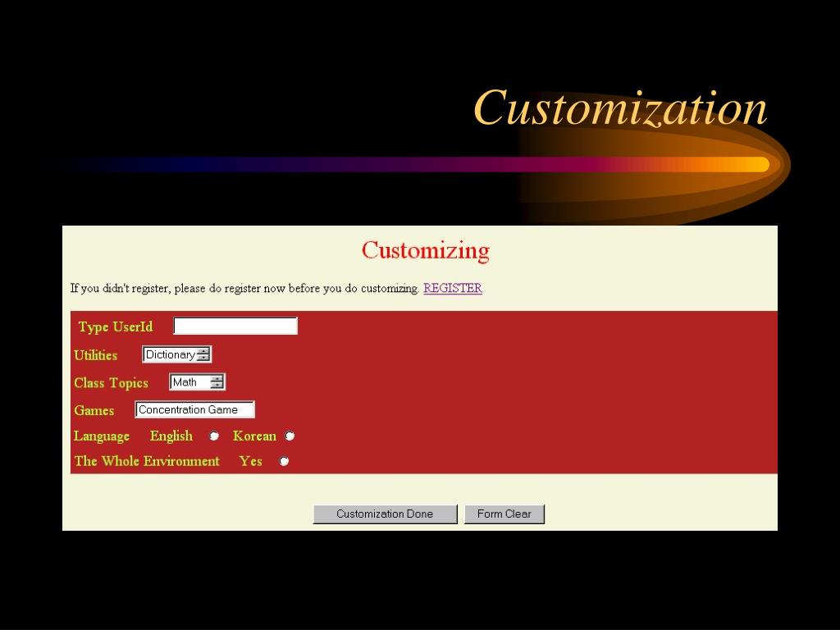Screen dimensions: 840x630
Task: Open the Class Topics Math dropdown
Action: coord(197,382)
